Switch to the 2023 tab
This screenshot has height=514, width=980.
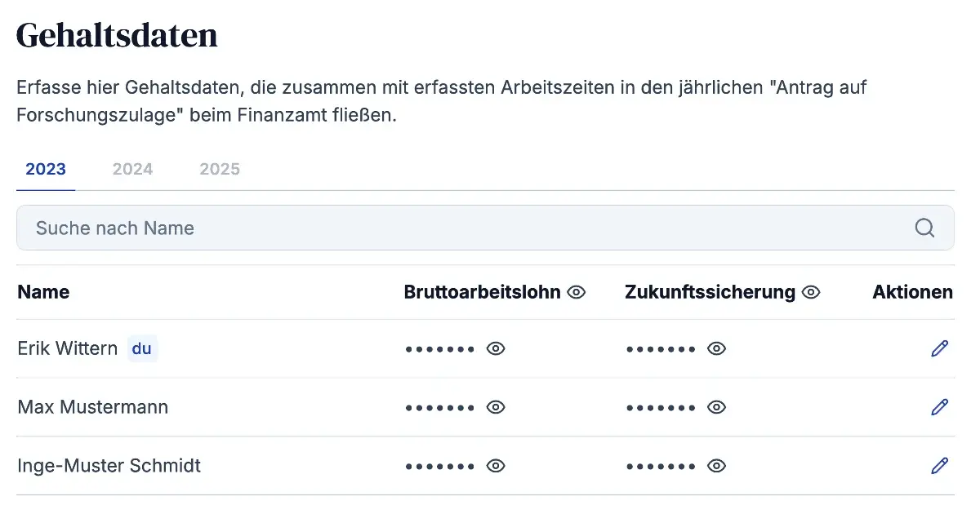point(46,170)
